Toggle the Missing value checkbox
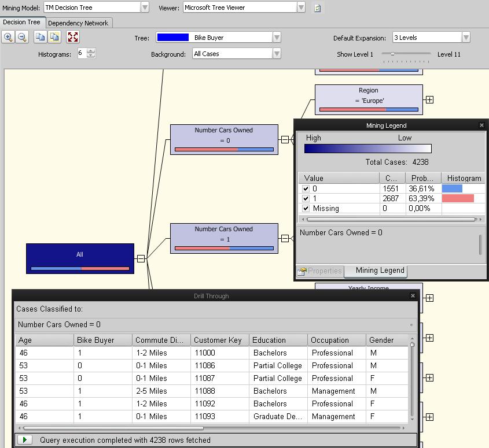 [306, 209]
